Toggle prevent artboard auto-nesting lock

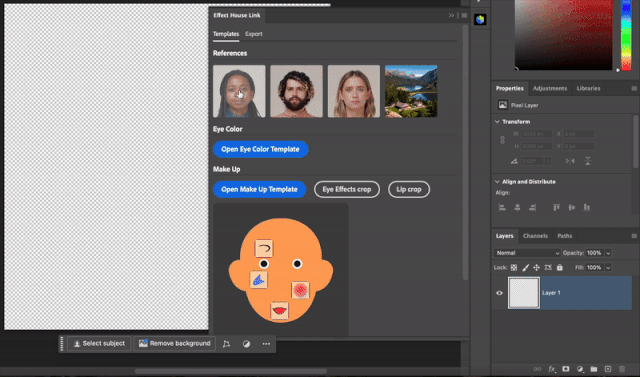click(548, 268)
